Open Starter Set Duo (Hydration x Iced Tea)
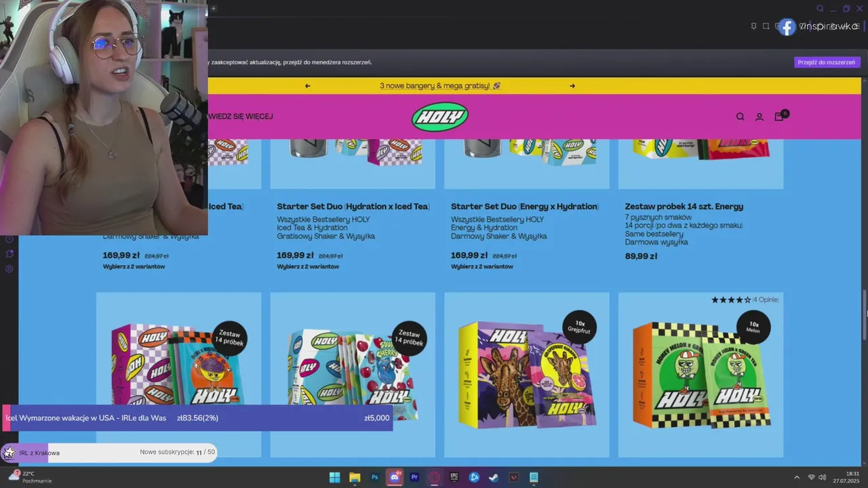The image size is (868, 488). 353,207
